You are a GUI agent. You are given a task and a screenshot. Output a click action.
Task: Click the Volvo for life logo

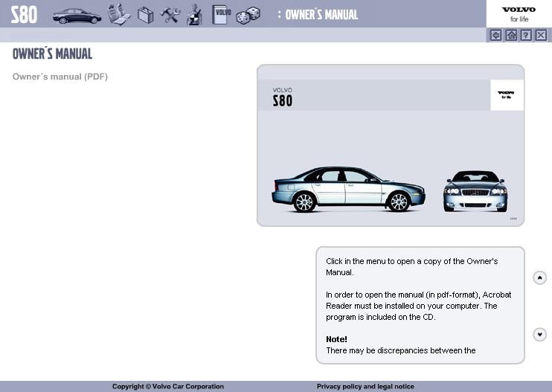(519, 14)
